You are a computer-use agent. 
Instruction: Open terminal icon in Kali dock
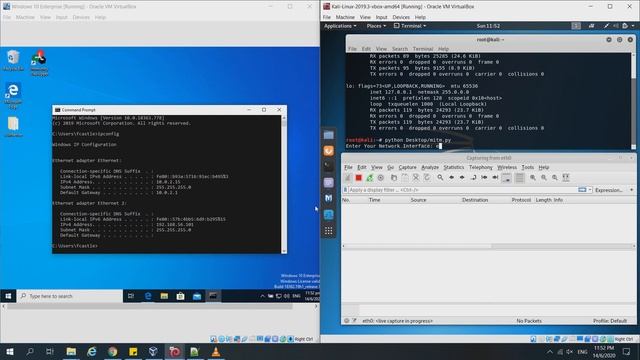tap(329, 167)
